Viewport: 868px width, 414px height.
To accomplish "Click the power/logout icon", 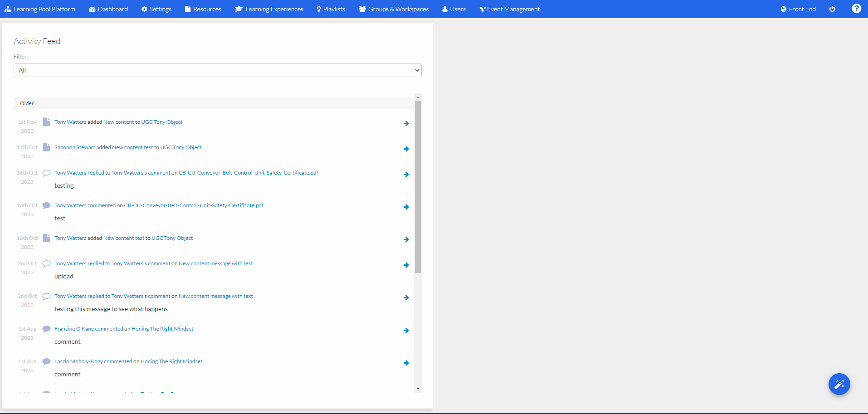I will click(x=832, y=9).
